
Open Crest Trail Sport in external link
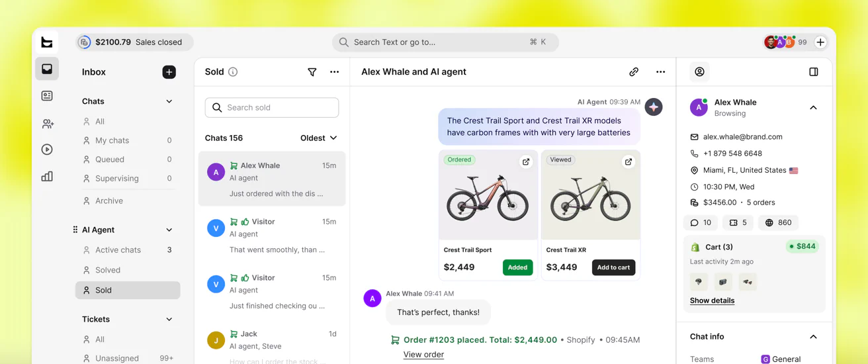(x=526, y=161)
